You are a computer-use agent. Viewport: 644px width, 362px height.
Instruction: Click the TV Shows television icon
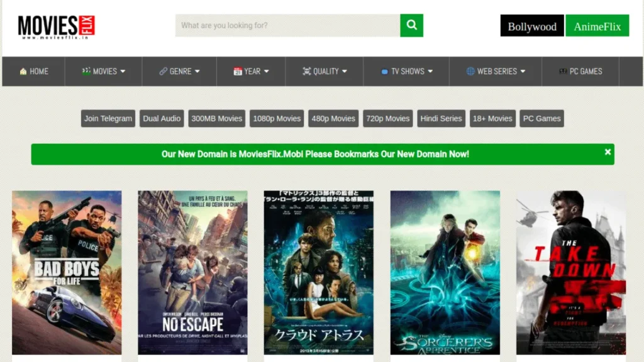(x=384, y=72)
